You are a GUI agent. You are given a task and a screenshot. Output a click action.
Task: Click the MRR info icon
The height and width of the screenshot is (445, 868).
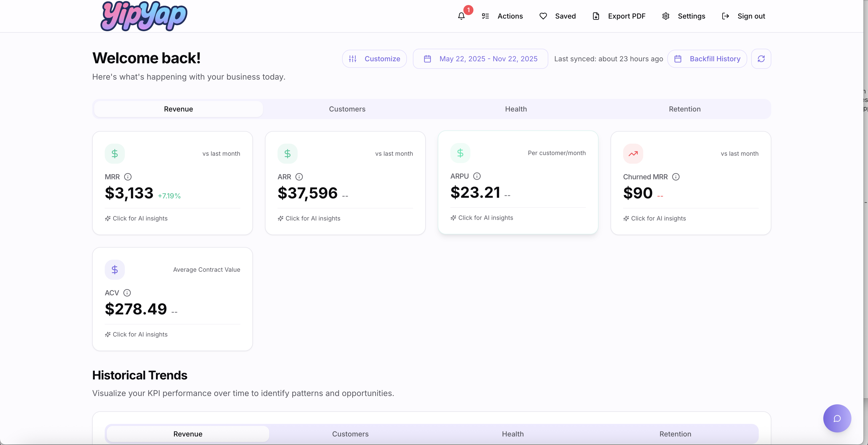128,177
